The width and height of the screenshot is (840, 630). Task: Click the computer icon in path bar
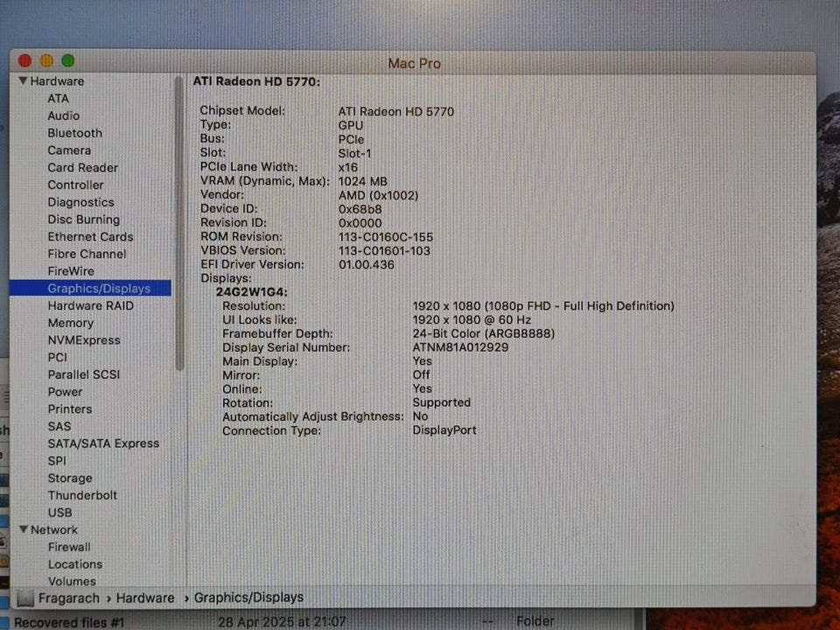pyautogui.click(x=25, y=598)
